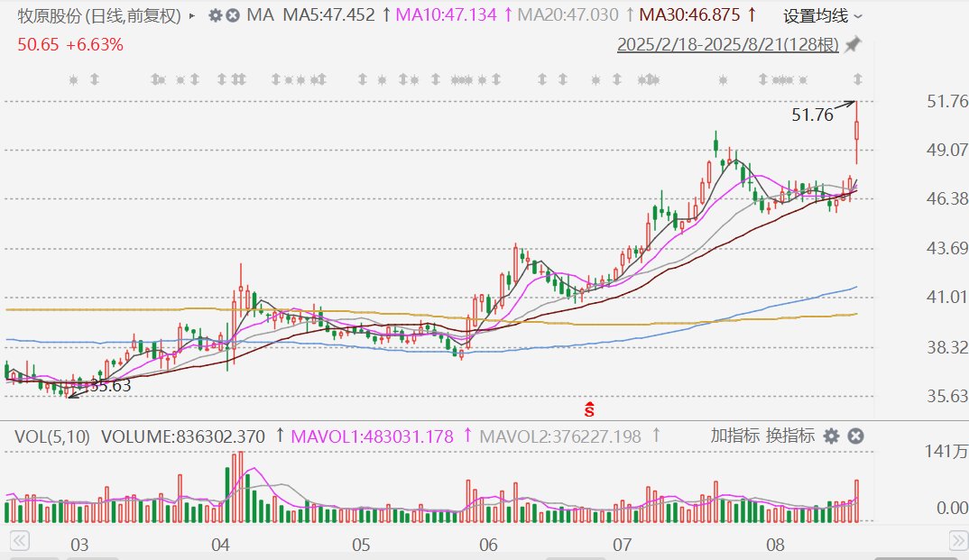Click MAVOL1:483031.178 value
Viewport: 969px width, 560px height.
point(372,436)
